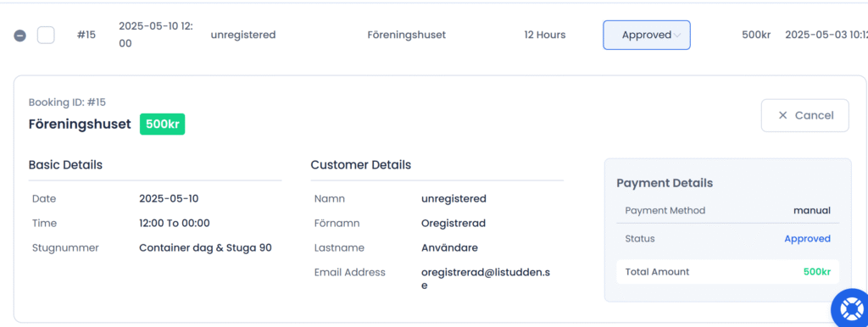Click the X icon in Cancel button

(782, 116)
